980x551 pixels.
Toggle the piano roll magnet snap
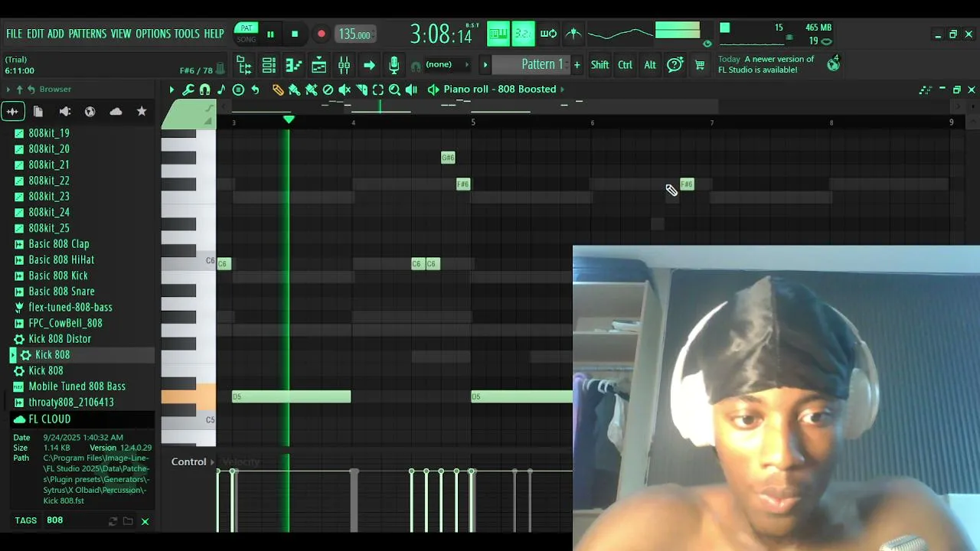coord(204,90)
